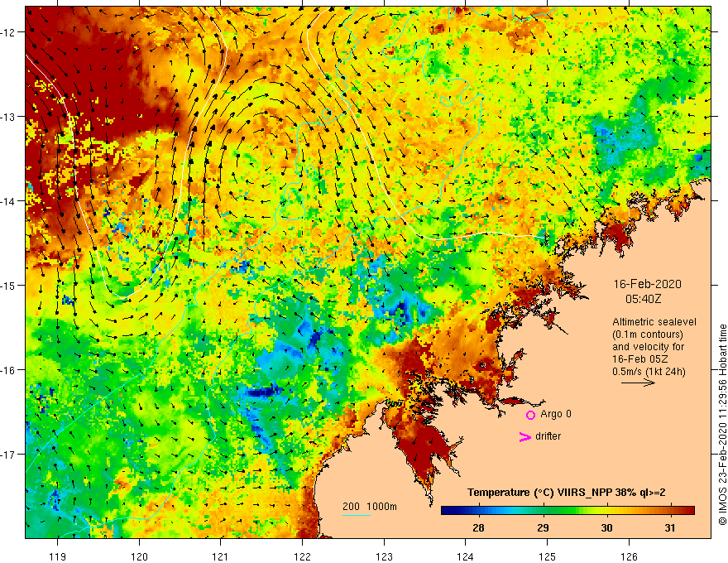Click the temperature color bar

[x=568, y=511]
